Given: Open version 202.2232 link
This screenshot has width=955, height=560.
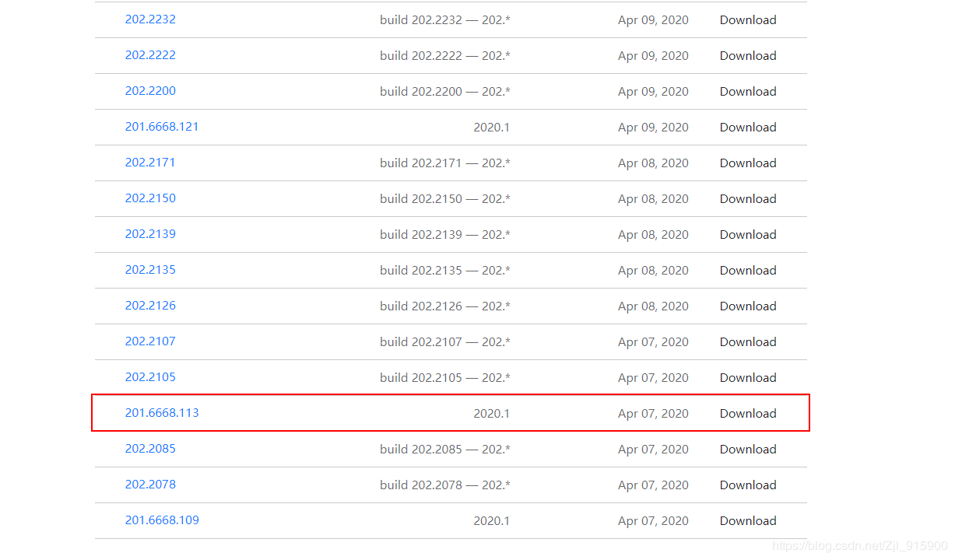Looking at the screenshot, I should (x=150, y=19).
